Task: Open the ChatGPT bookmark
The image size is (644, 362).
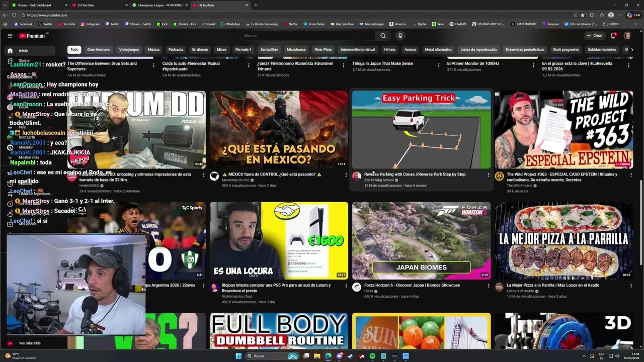Action: pos(458,24)
